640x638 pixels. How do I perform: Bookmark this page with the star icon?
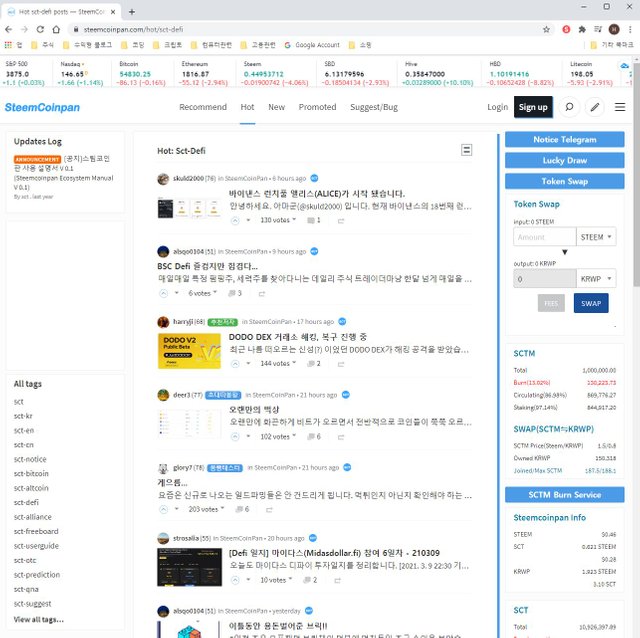546,29
